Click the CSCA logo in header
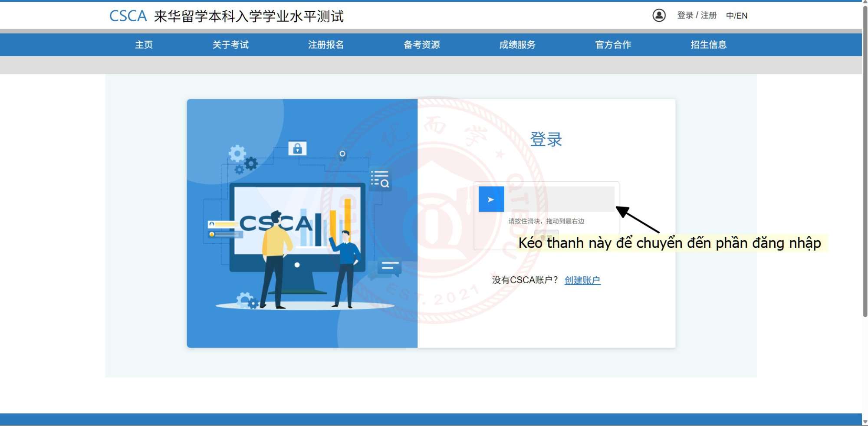 click(128, 16)
